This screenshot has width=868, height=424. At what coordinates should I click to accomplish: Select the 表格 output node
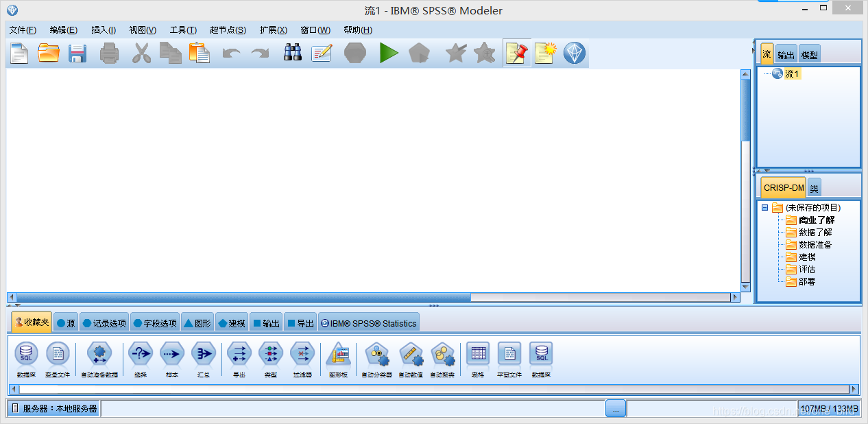pos(478,360)
